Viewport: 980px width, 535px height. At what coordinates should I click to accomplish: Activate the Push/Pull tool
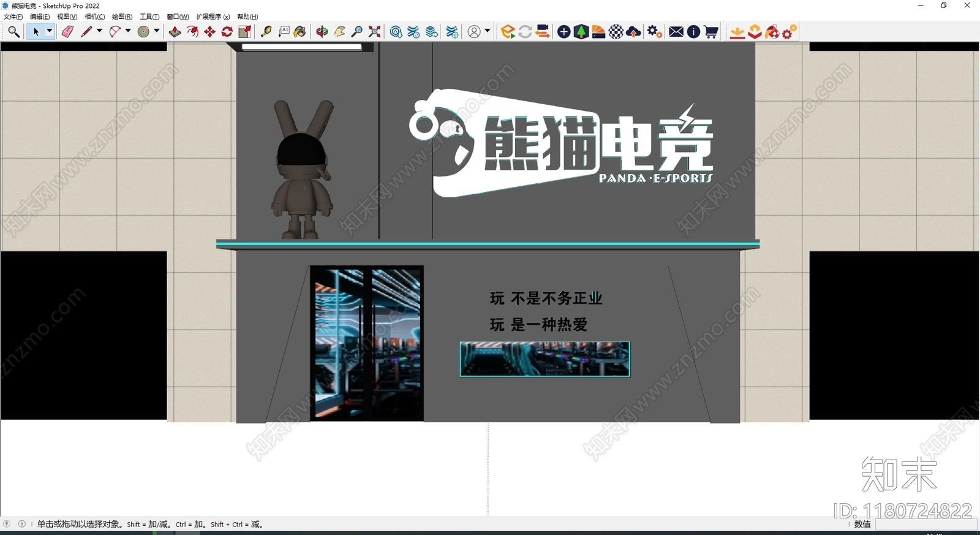(x=175, y=31)
